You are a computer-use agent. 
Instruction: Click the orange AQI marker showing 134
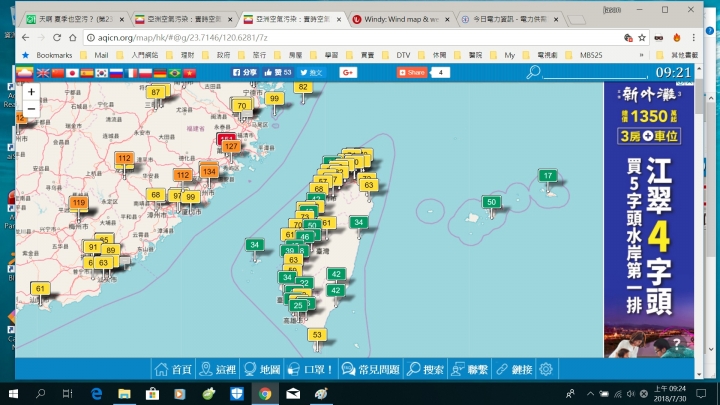pyautogui.click(x=209, y=171)
